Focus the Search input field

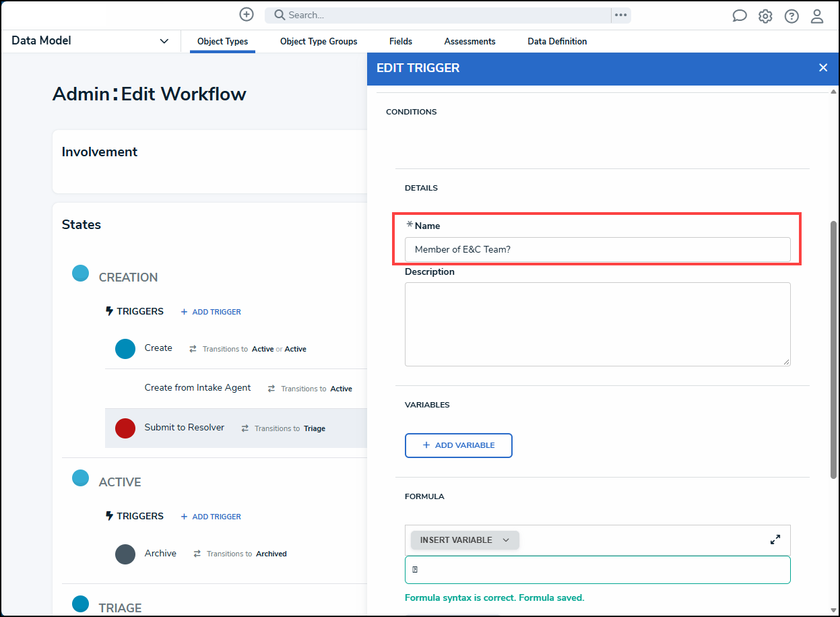pos(438,15)
